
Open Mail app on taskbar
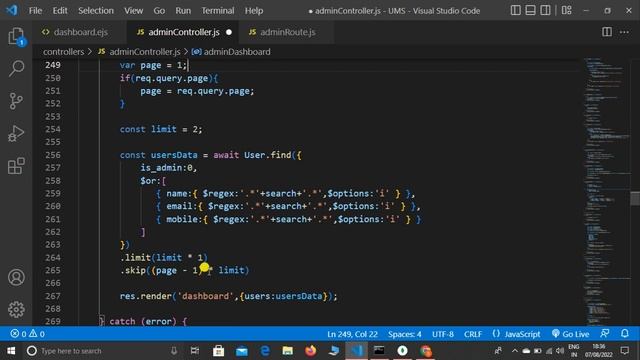point(242,351)
